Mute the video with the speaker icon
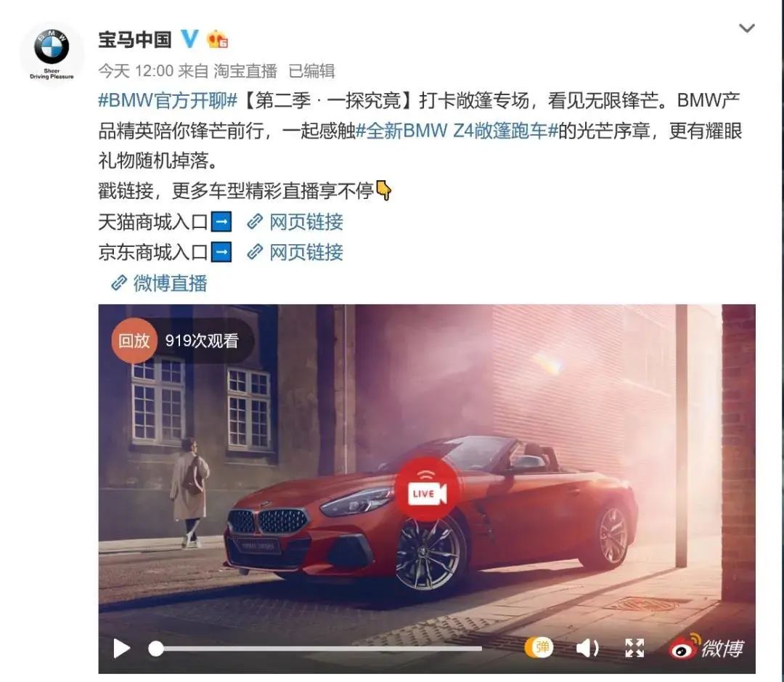 coord(587,649)
